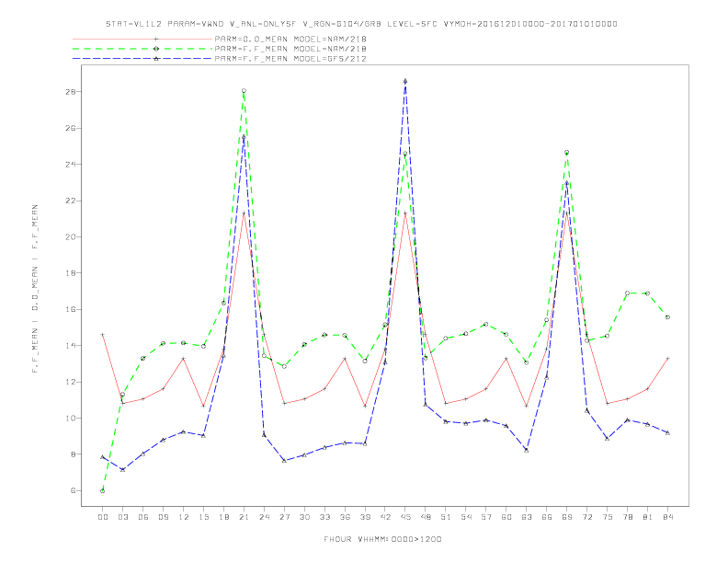Screen dimensions: 728x563
Task: Click the x-axis title FHOUR VHHMM:0000>1200
Action: click(382, 539)
